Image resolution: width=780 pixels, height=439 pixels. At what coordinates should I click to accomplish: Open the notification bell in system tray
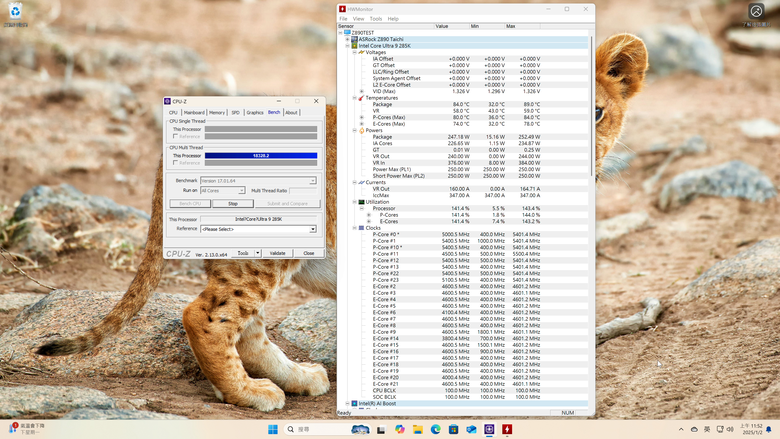769,429
